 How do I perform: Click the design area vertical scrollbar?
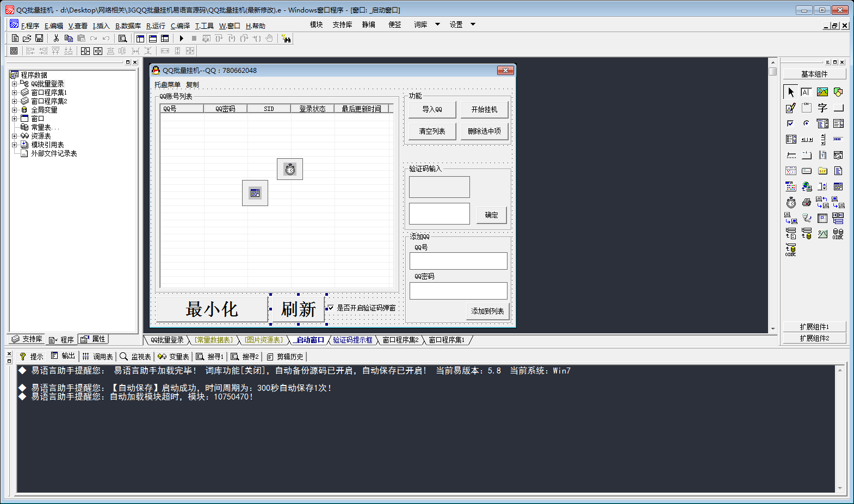tap(773, 196)
